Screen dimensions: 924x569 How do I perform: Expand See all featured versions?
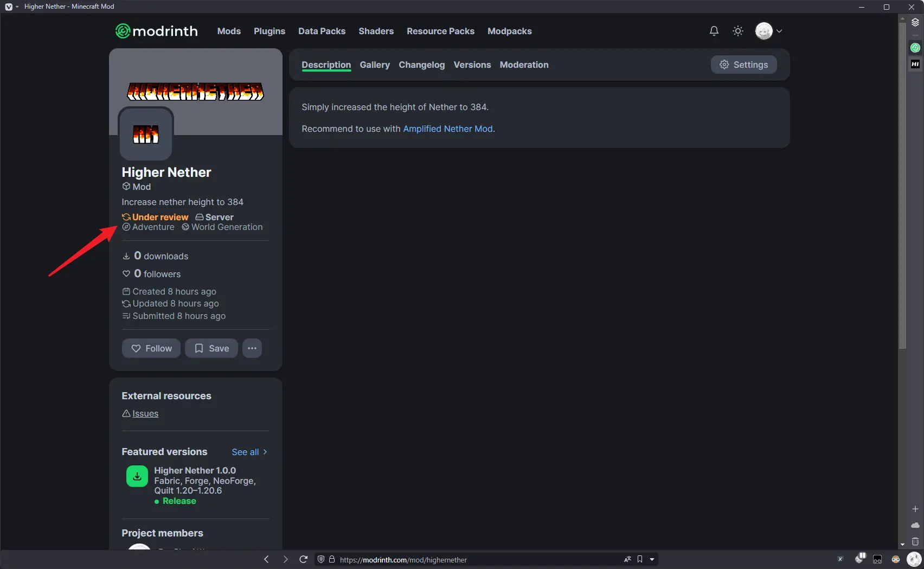(249, 452)
